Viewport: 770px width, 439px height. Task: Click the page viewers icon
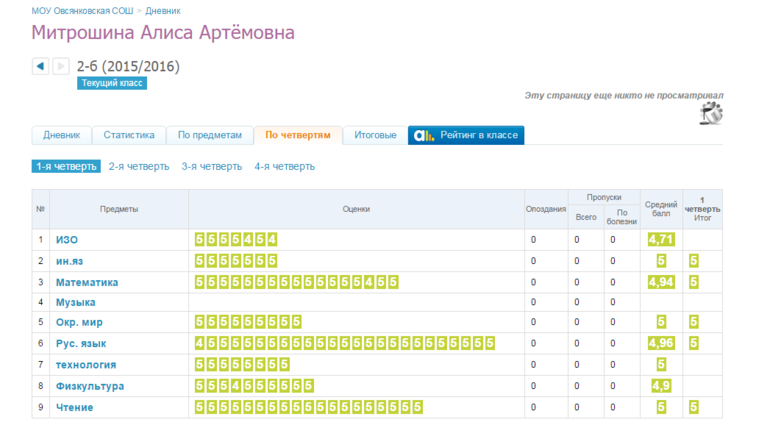point(712,114)
